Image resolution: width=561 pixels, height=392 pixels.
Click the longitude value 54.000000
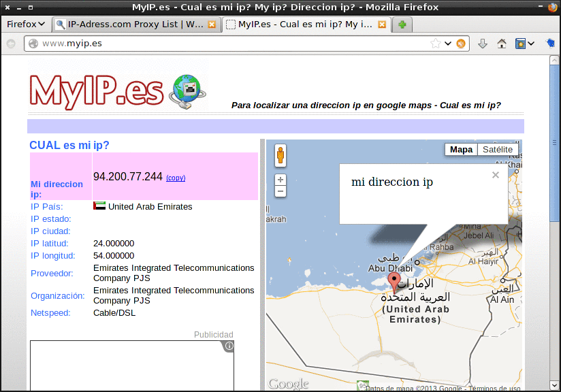pyautogui.click(x=114, y=256)
